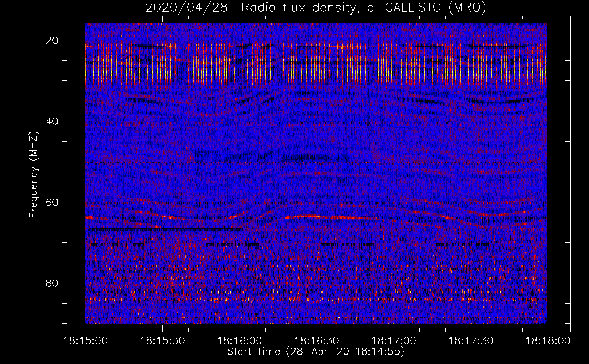Click the time tick label '18:17:00'
Viewport: 589px width, 364px height.
coord(394,341)
